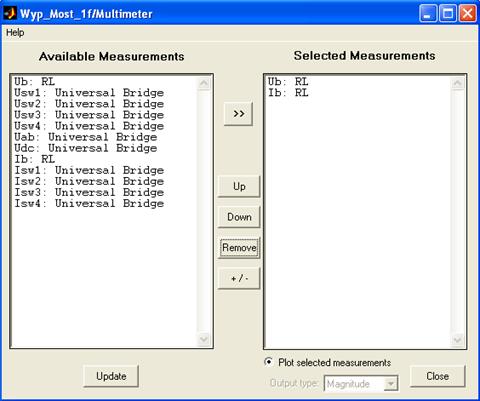Maximize the Multimeter window

pos(448,14)
